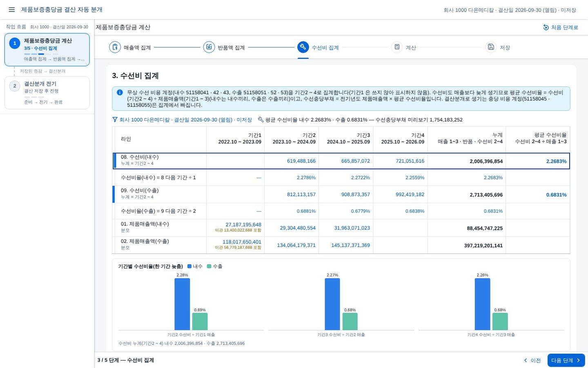Click the 992,419,182 기간4 수출 value
The image size is (588, 368).
tap(410, 195)
